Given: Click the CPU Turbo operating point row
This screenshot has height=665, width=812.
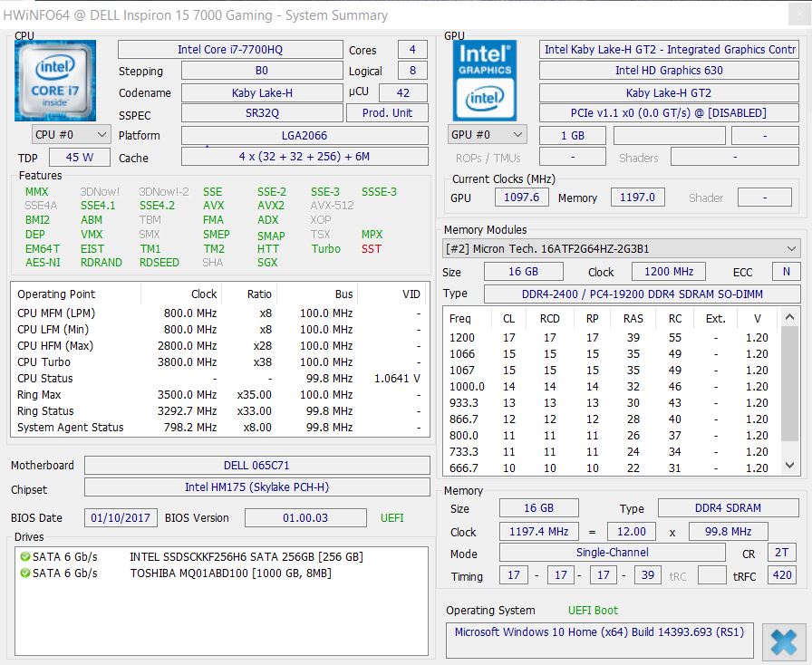Looking at the screenshot, I should (x=220, y=362).
